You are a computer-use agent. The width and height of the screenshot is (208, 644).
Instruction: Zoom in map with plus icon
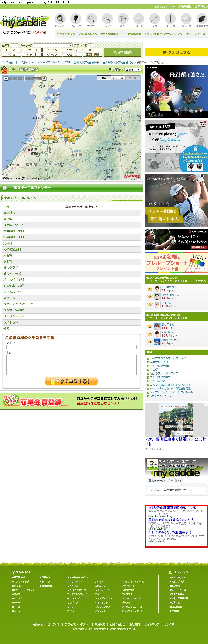pos(44,78)
